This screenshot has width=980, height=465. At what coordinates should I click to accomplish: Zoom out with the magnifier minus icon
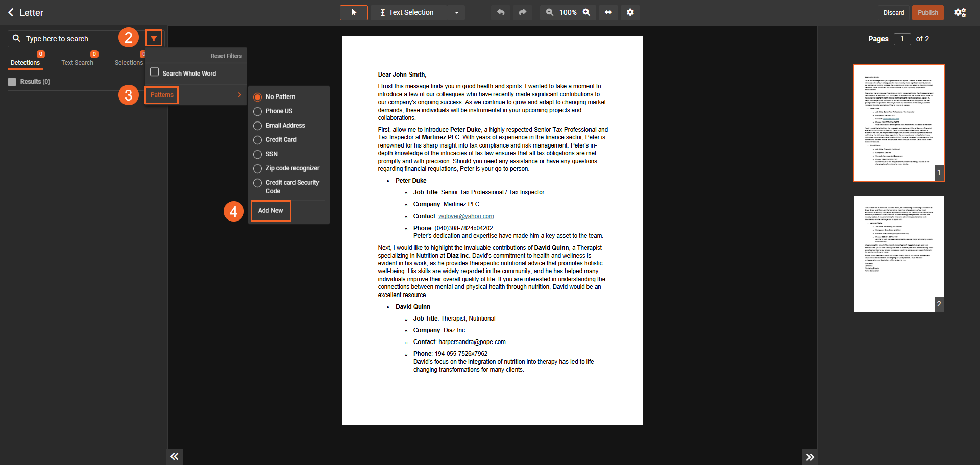(x=549, y=12)
